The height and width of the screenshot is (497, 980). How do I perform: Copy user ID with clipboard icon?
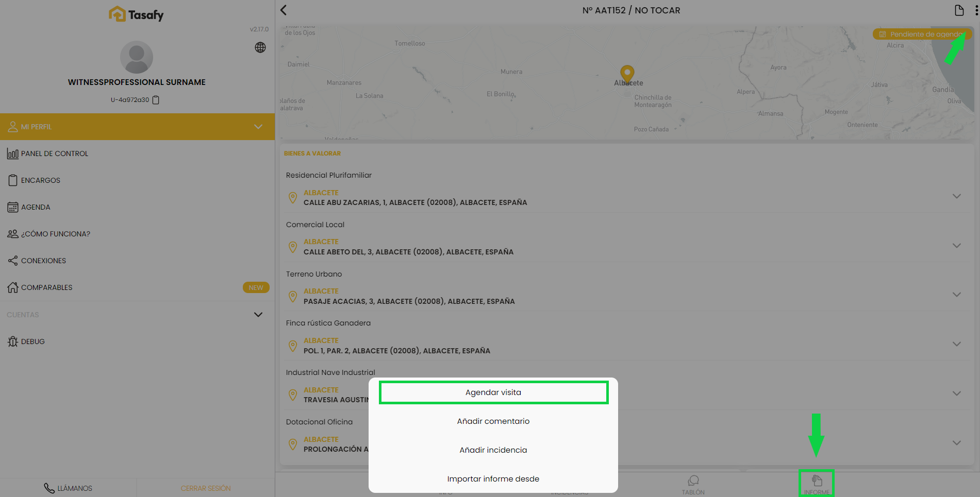pyautogui.click(x=156, y=100)
